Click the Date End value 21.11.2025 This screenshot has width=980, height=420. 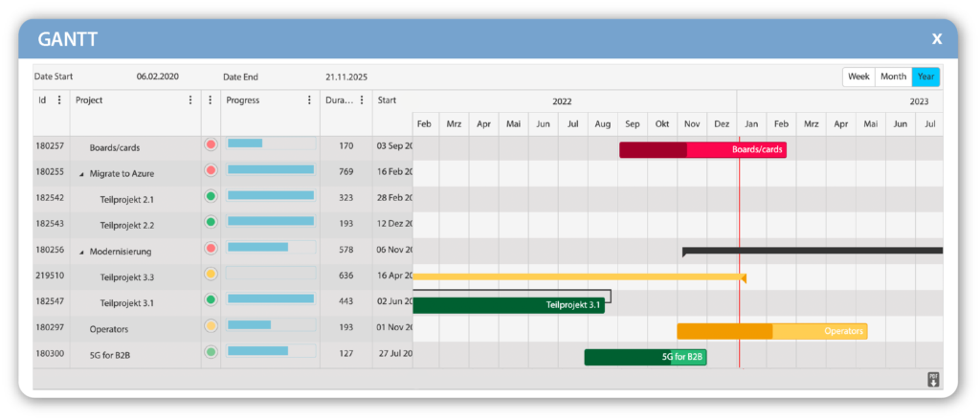coord(346,77)
